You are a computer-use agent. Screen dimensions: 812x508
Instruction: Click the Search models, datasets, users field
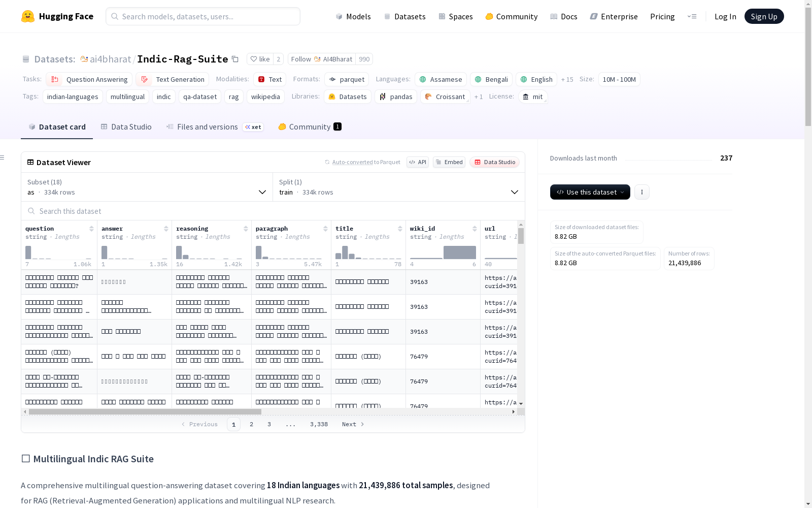(x=203, y=16)
